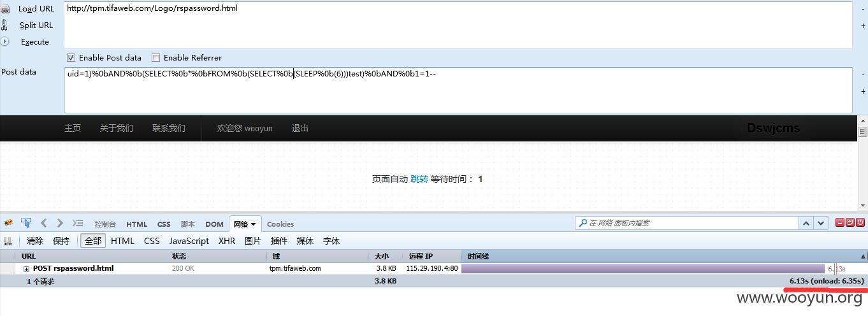This screenshot has width=868, height=316.
Task: Click the 退出 logout link
Action: click(300, 128)
